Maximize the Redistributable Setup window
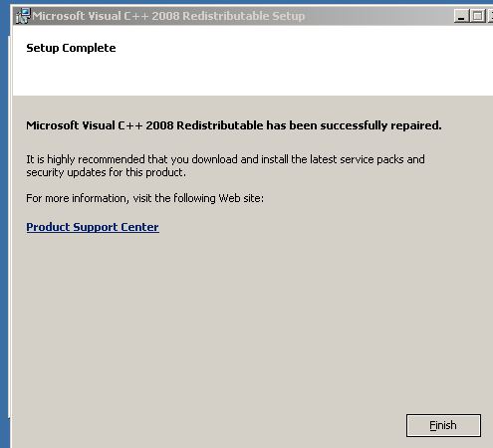 478,16
